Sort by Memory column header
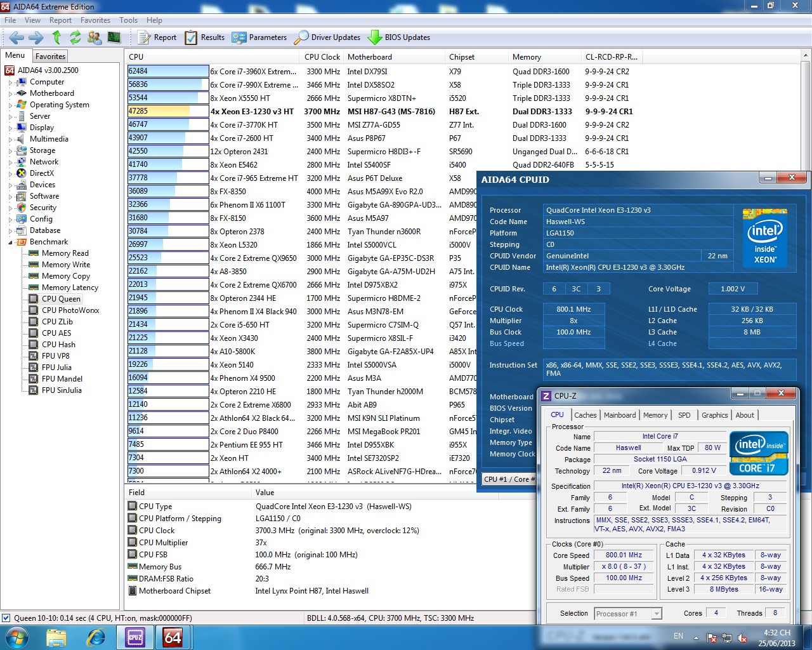This screenshot has height=650, width=812. [x=544, y=56]
